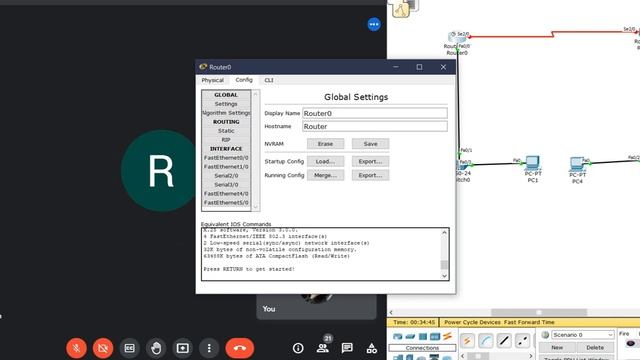Screen dimensions: 640x360
Task: Open RIP routing settings
Action: point(226,140)
